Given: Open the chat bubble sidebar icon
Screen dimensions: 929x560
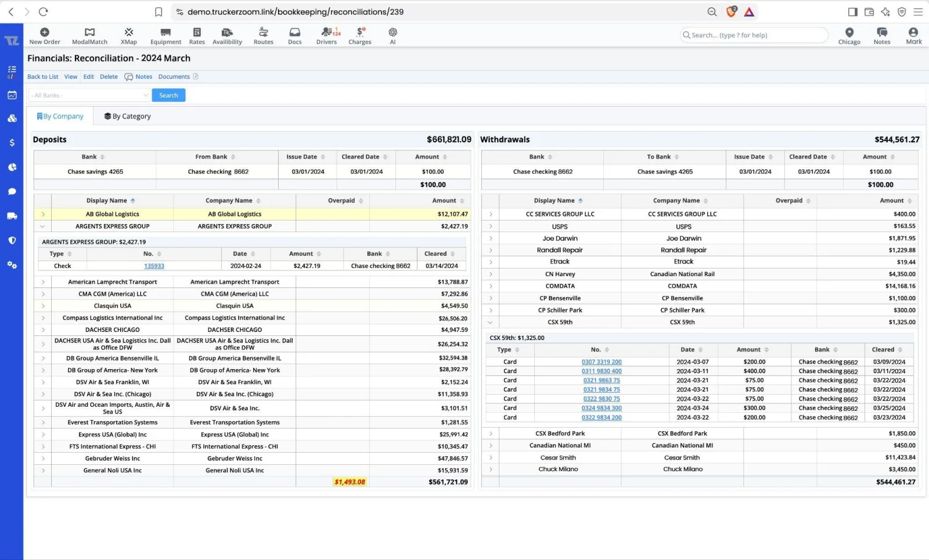Looking at the screenshot, I should [12, 192].
